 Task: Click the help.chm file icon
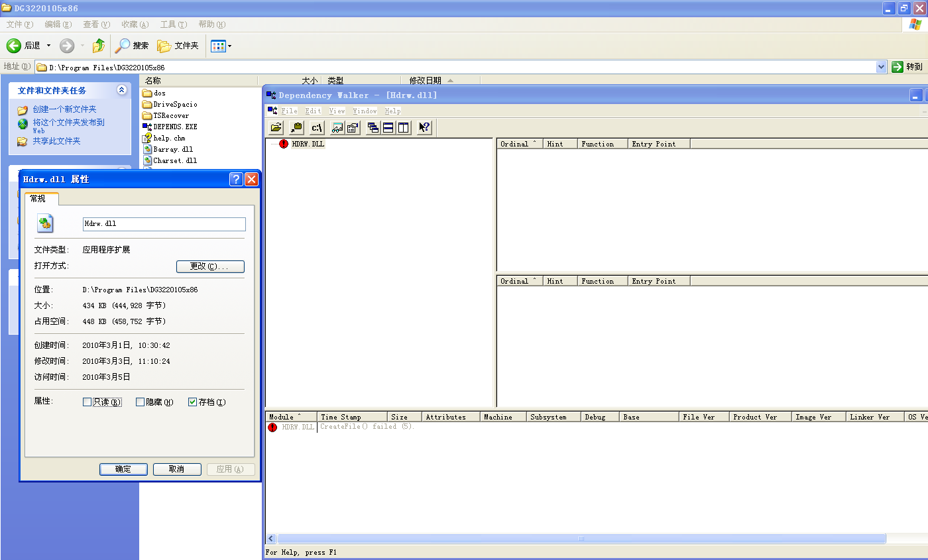[x=147, y=138]
